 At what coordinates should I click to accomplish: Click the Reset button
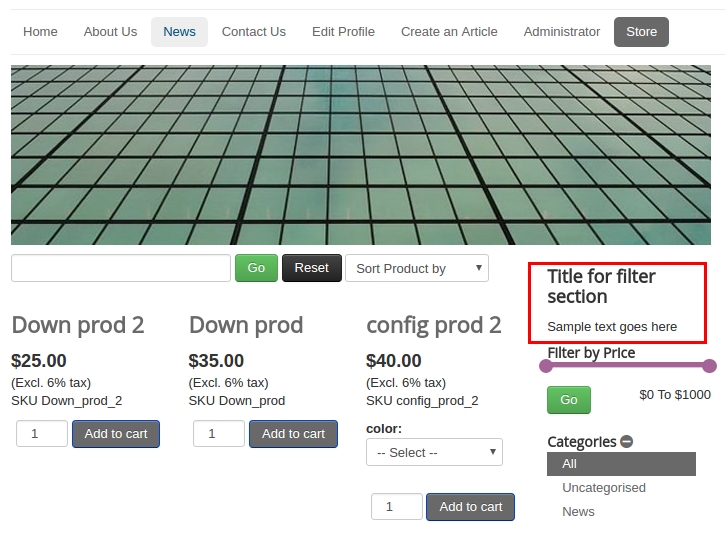point(311,268)
